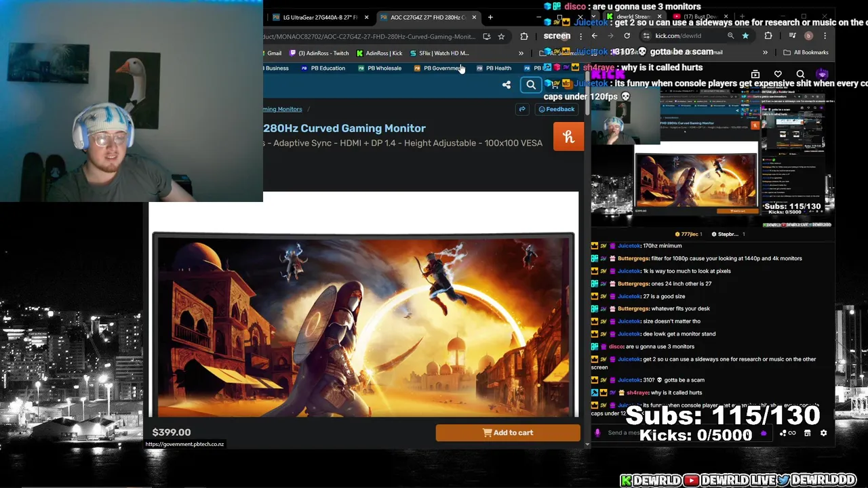Open the AdinRoss | Kick bookmark
The width and height of the screenshot is (868, 488).
(379, 53)
